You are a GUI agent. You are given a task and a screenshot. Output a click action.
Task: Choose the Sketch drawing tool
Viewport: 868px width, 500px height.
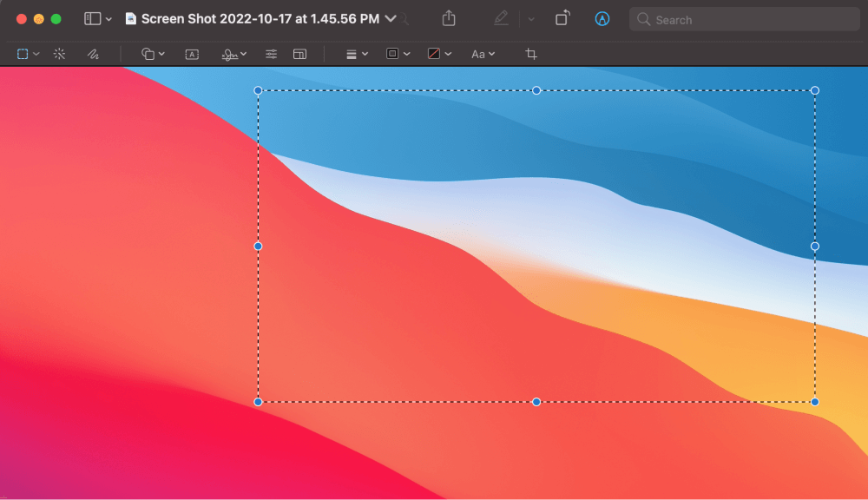pos(93,54)
